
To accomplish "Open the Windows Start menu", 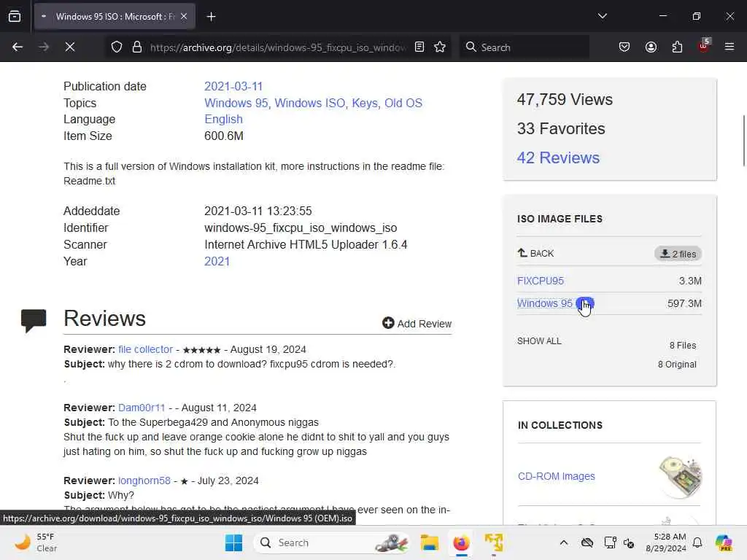I will coord(233,542).
